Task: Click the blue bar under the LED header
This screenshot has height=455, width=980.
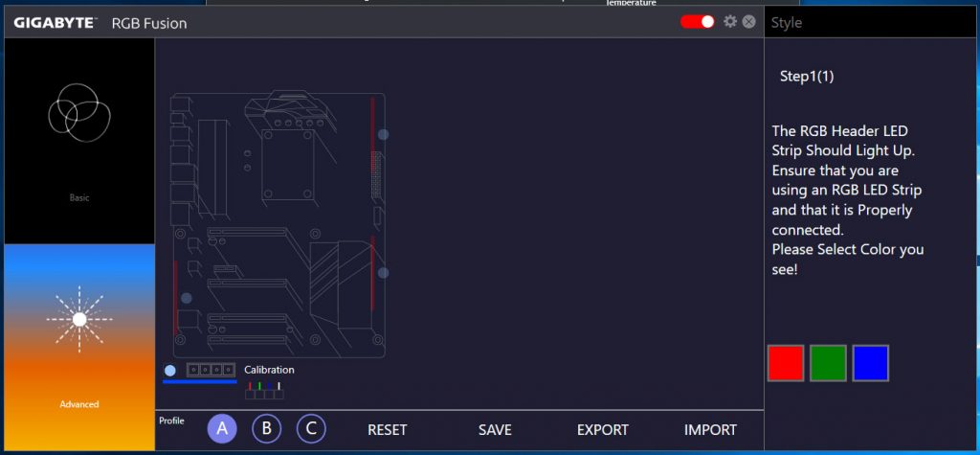Action: (200, 381)
